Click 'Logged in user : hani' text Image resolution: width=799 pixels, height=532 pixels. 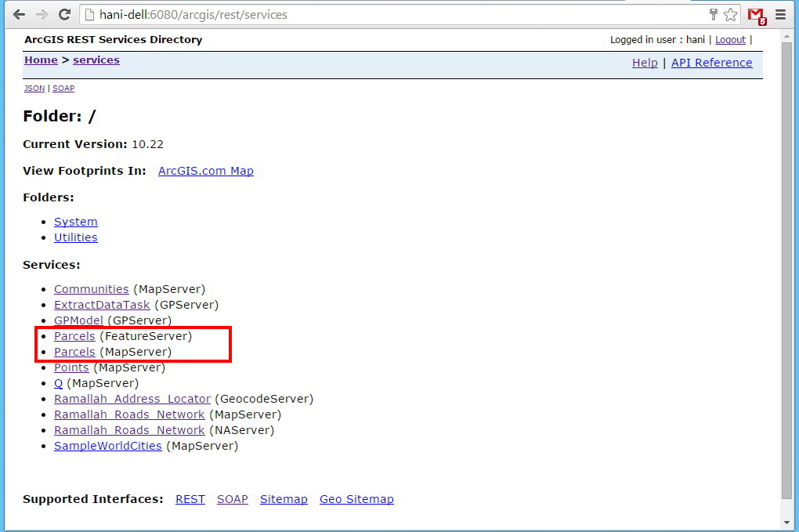point(657,40)
